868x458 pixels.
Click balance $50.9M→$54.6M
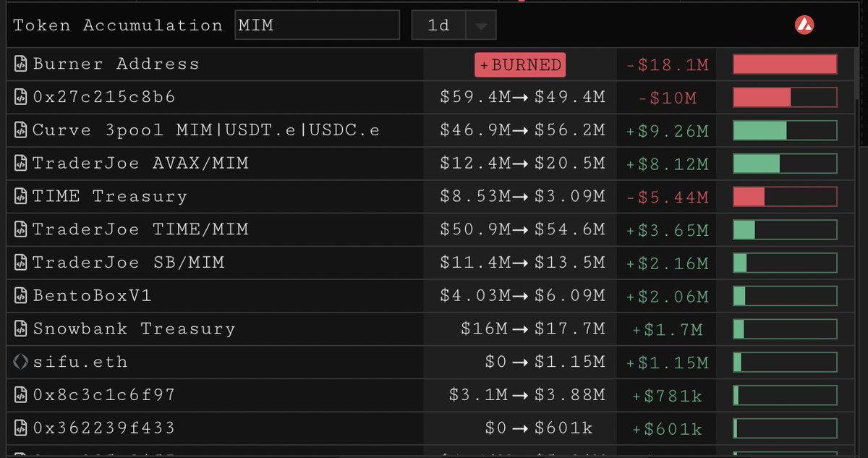coord(522,230)
